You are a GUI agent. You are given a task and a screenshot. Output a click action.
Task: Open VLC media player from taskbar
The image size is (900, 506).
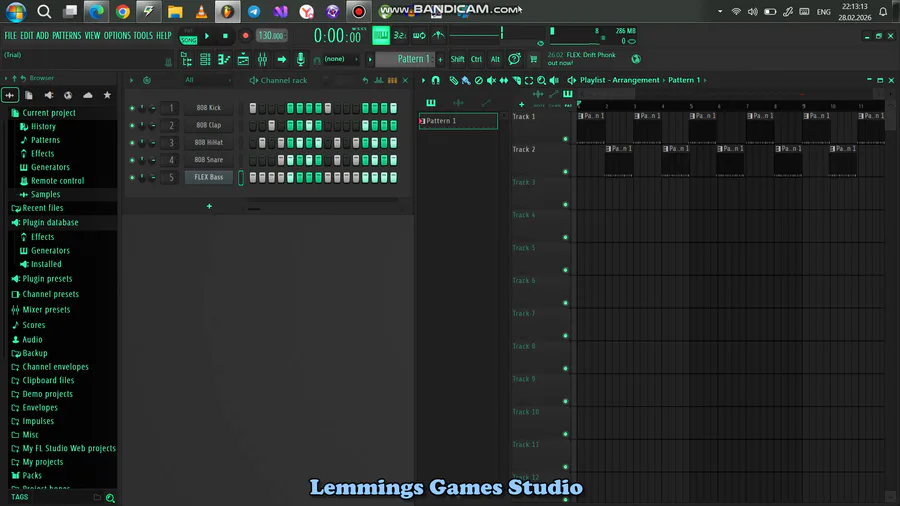tap(201, 11)
